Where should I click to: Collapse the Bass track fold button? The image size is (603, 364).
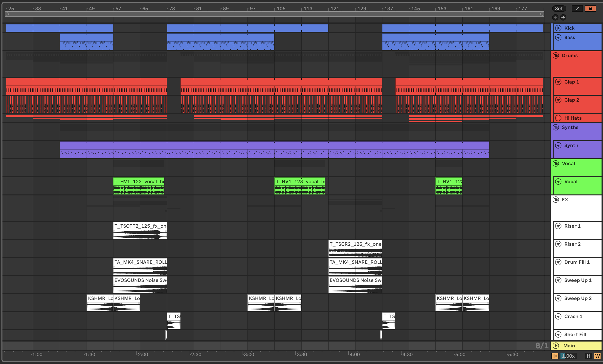point(558,37)
